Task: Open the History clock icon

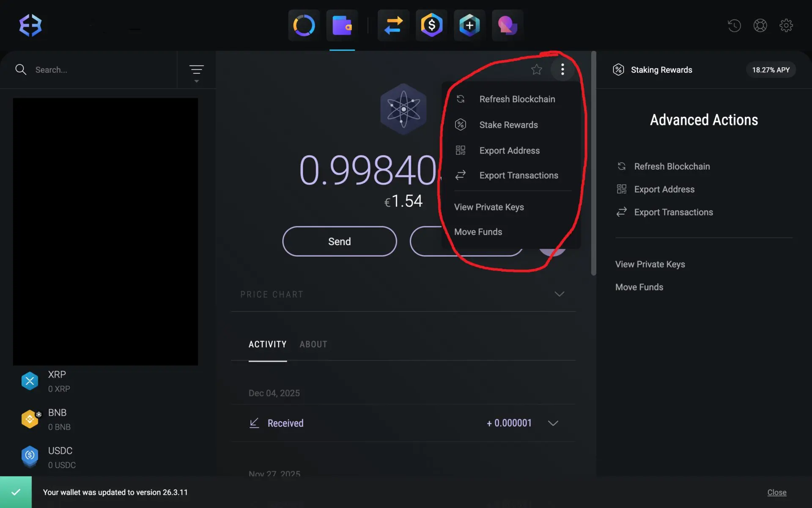Action: (734, 25)
